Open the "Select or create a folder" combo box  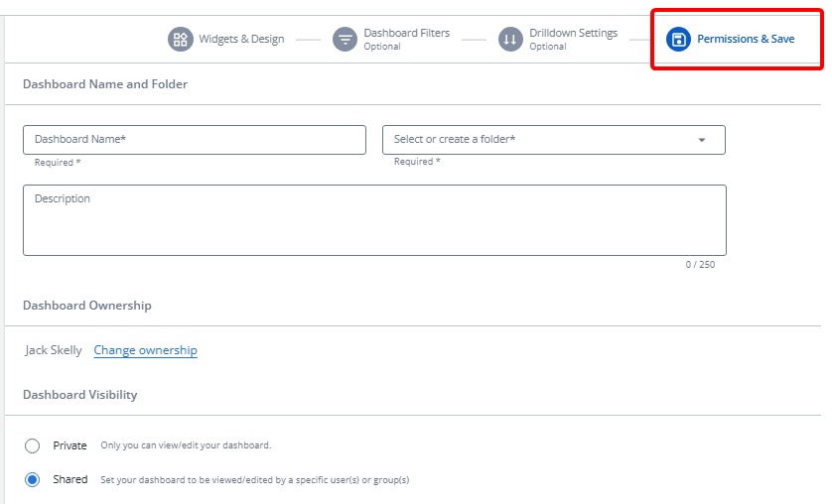tap(536, 140)
